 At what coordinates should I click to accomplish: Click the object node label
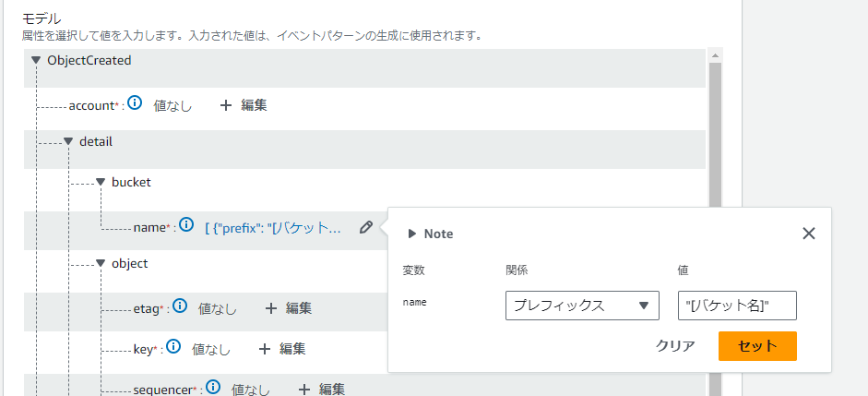pos(129,264)
